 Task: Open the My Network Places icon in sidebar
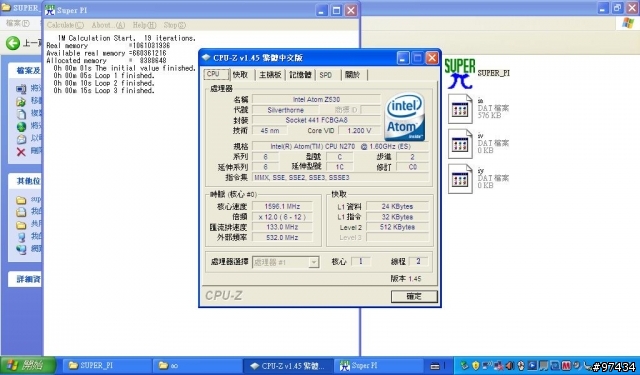[x=21, y=249]
